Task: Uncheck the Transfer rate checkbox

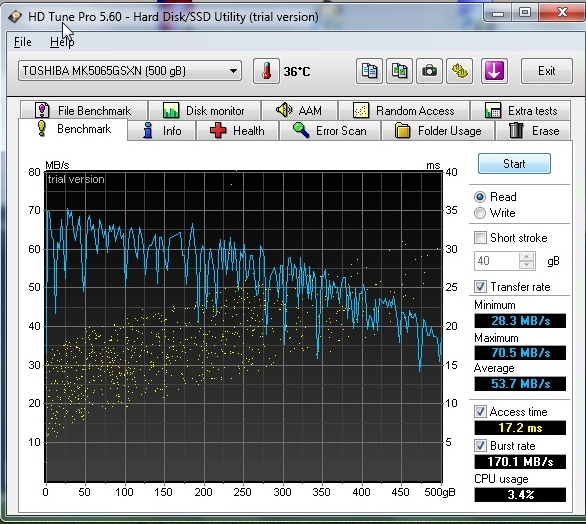Action: [x=480, y=287]
